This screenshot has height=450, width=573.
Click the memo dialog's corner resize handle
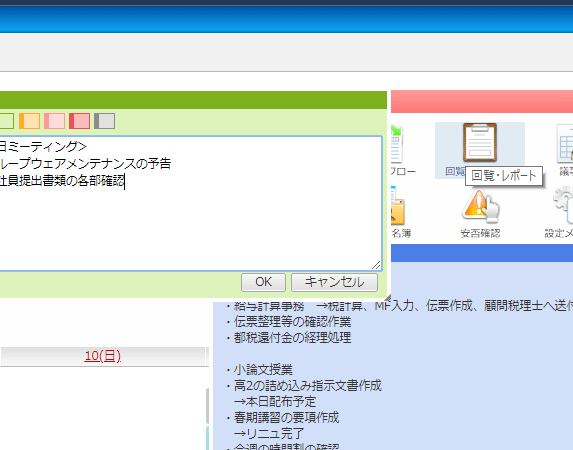pos(388,298)
